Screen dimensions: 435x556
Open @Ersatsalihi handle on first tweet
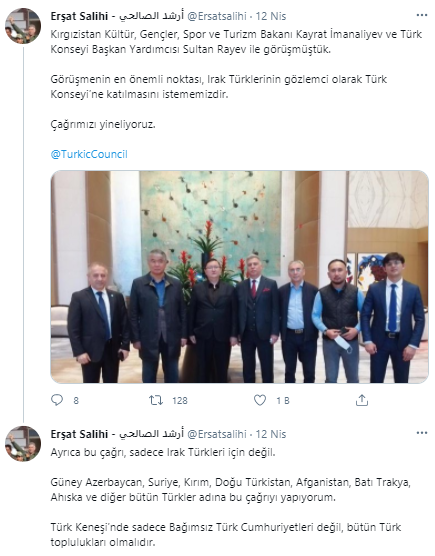[217, 16]
